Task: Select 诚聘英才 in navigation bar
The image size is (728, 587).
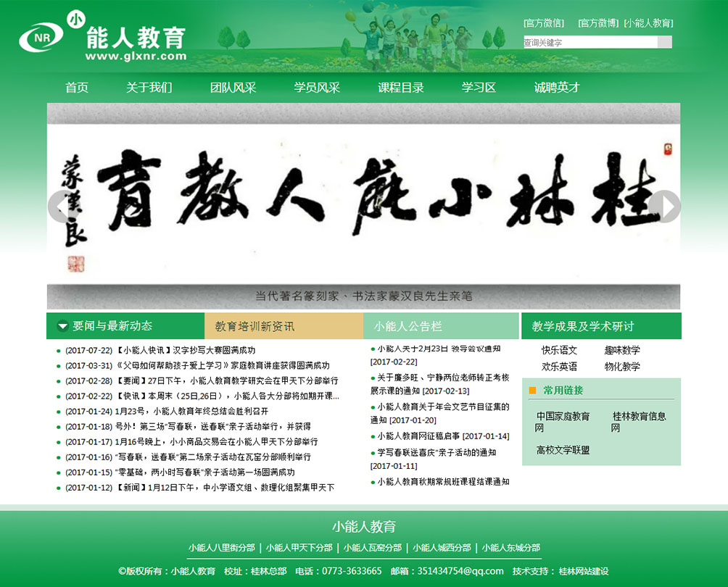Action: (557, 88)
